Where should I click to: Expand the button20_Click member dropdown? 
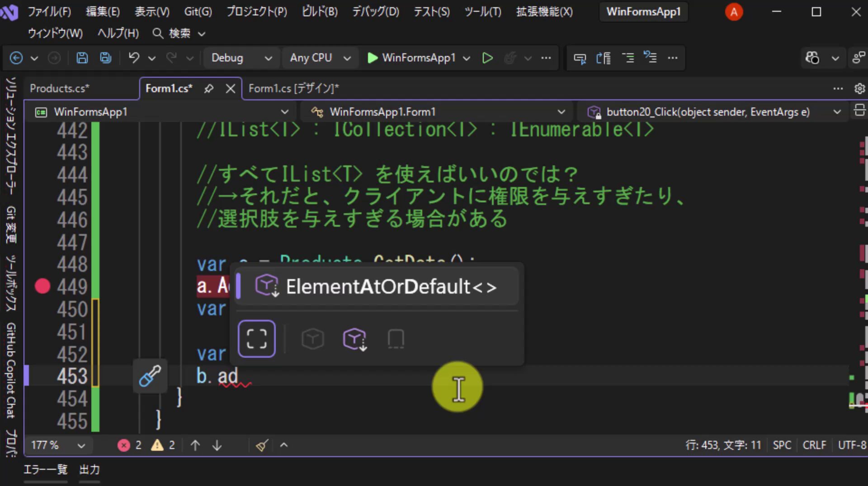[837, 112]
